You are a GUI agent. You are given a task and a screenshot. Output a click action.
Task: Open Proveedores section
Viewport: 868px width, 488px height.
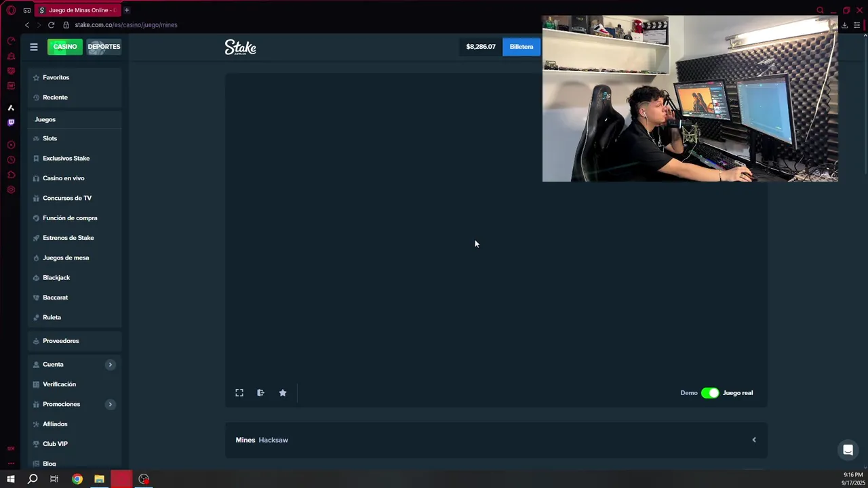click(75, 341)
